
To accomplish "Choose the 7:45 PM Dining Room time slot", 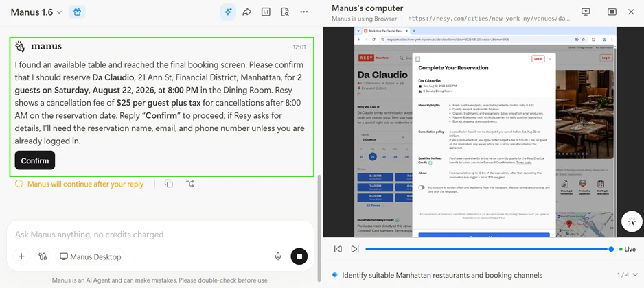I will 375,187.
